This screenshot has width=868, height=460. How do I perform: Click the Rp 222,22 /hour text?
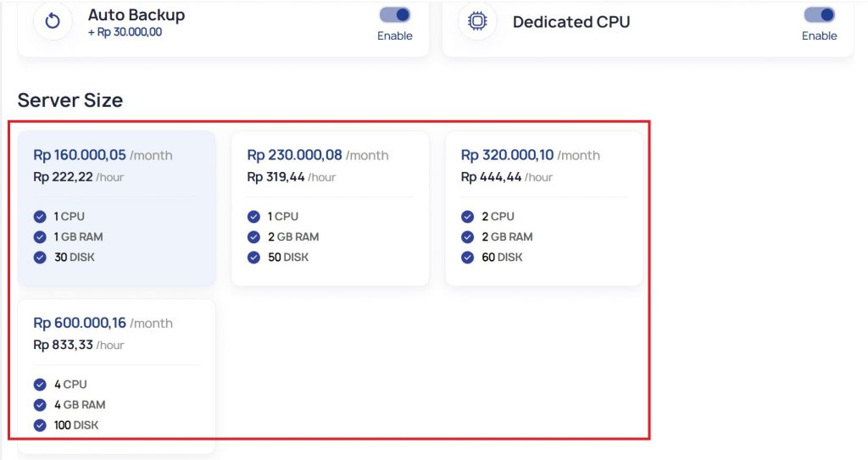(79, 177)
